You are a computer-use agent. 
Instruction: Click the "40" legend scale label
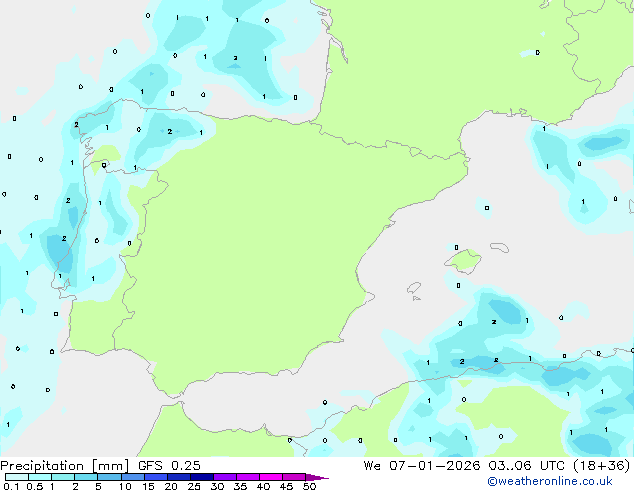263,486
